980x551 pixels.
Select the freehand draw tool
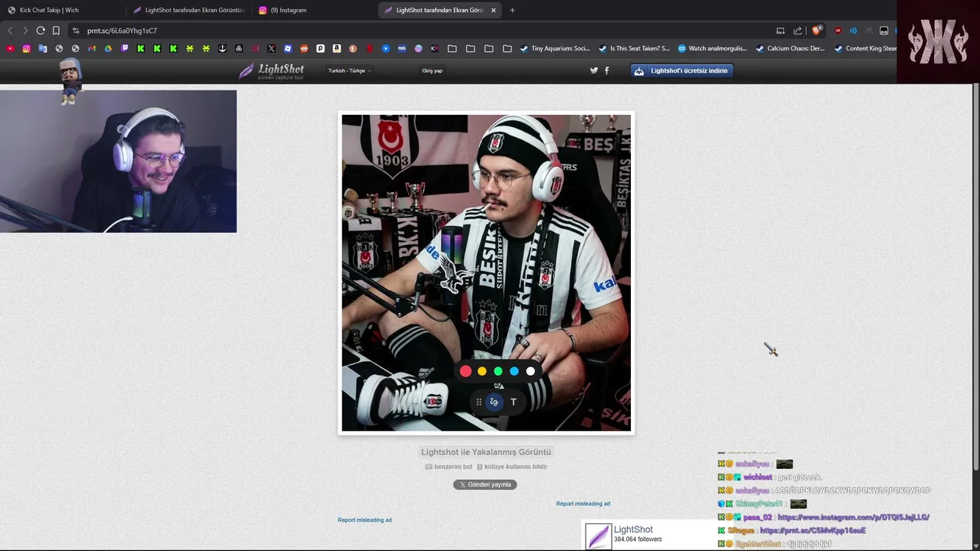tap(494, 402)
